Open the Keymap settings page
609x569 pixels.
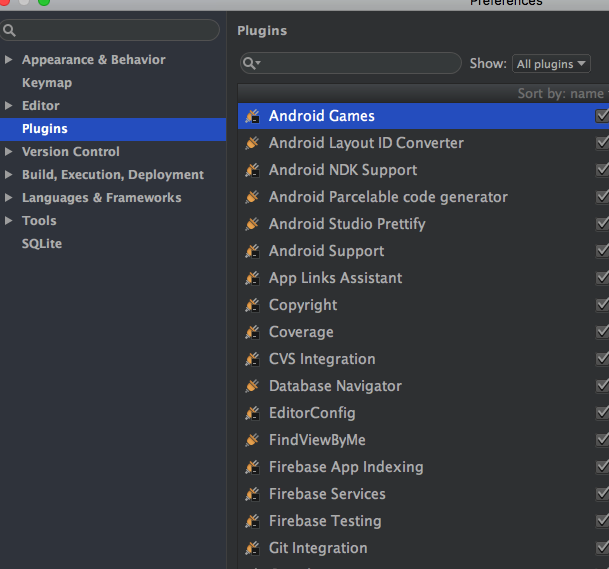[x=47, y=83]
